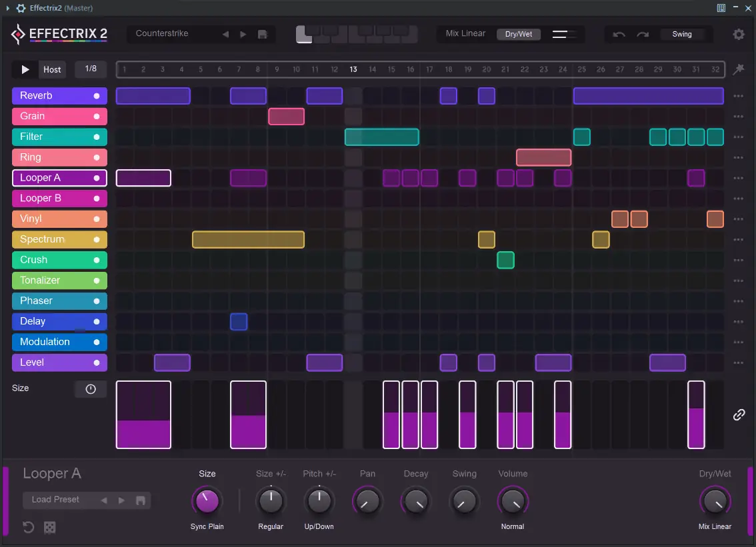756x547 pixels.
Task: Toggle the Ring effect power dot
Action: (x=97, y=158)
